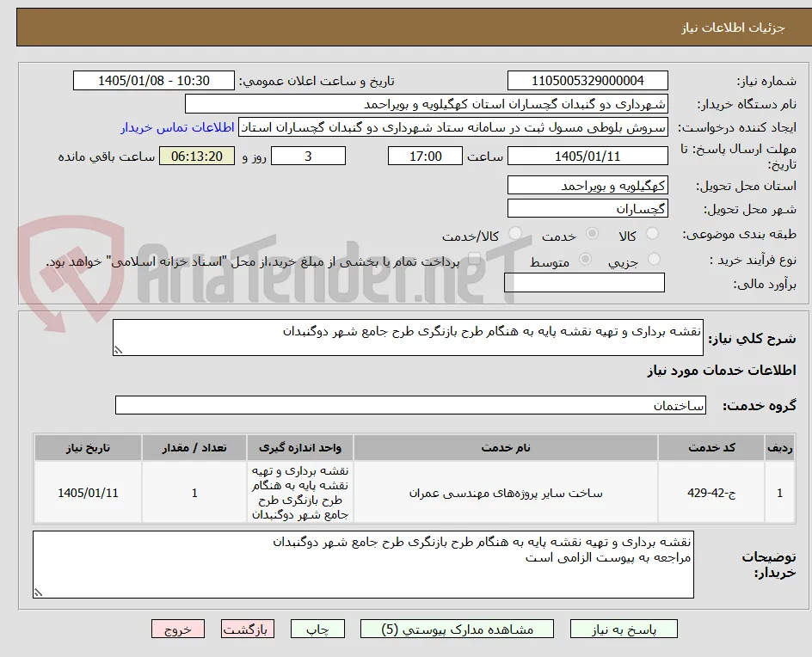Click the resize grip of 'شرح کلی نیاز' box
The height and width of the screenshot is (657, 812).
point(118,351)
